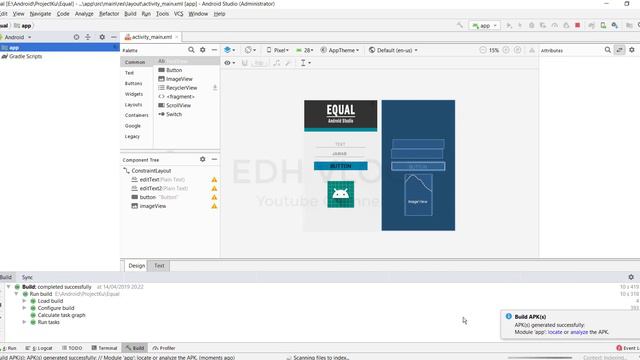Open the Default (en-us) locale dropdown
The height and width of the screenshot is (360, 640).
point(393,50)
